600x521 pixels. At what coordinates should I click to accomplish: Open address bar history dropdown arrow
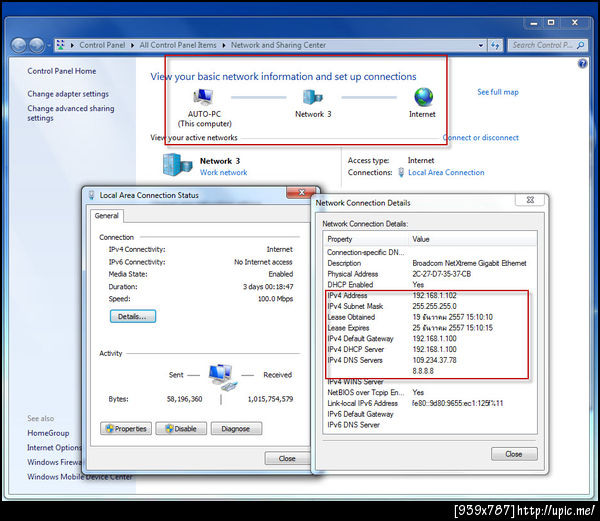coord(481,46)
